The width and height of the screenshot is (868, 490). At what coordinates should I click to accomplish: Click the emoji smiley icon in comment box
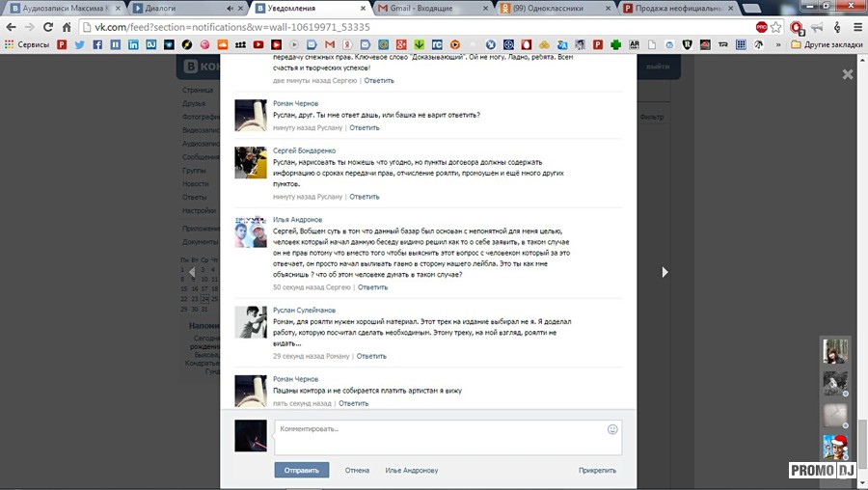612,429
